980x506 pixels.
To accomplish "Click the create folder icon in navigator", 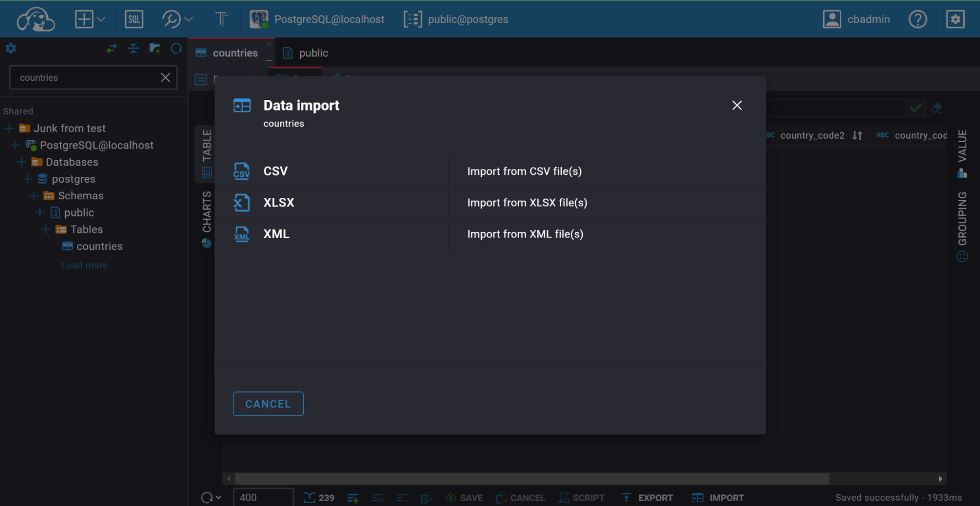I will tap(155, 48).
